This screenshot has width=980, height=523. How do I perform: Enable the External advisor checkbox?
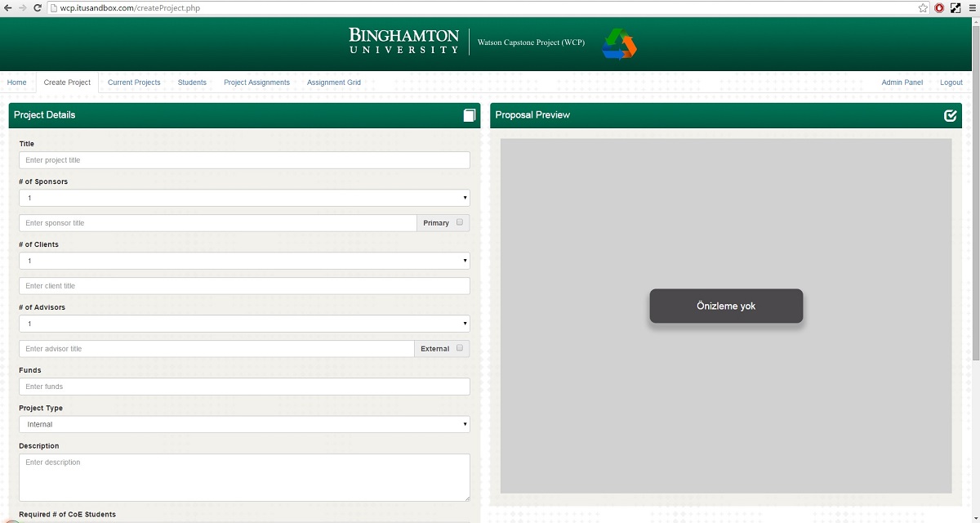(x=460, y=348)
